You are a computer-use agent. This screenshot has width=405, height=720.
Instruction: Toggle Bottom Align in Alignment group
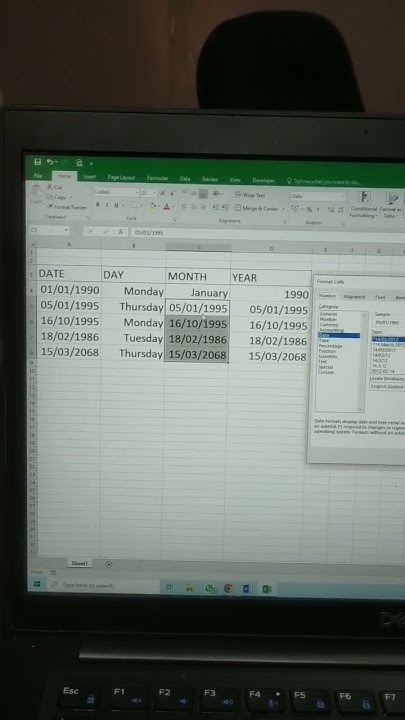[x=203, y=194]
